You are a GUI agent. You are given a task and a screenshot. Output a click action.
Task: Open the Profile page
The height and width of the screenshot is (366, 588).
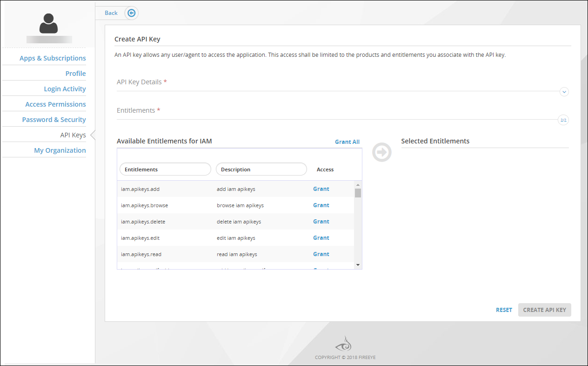point(75,74)
